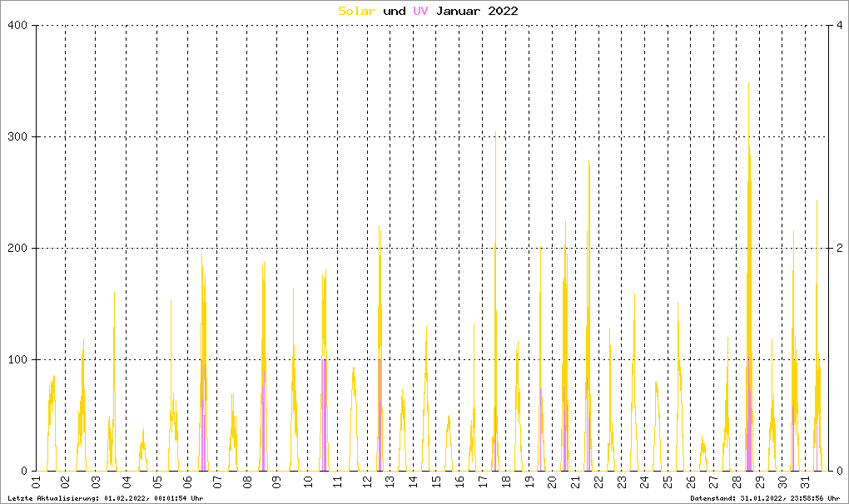This screenshot has width=849, height=504.
Task: Click the pink "UV" word in the title
Action: point(420,11)
